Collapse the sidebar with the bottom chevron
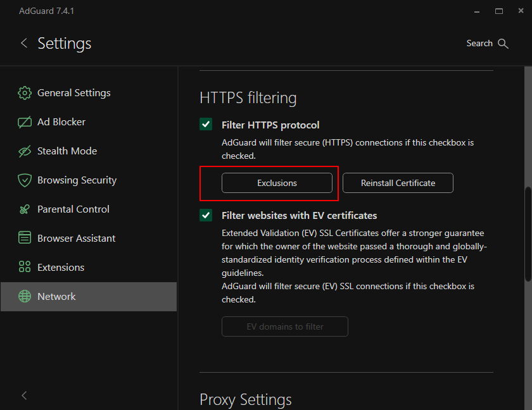532x410 pixels. point(24,395)
